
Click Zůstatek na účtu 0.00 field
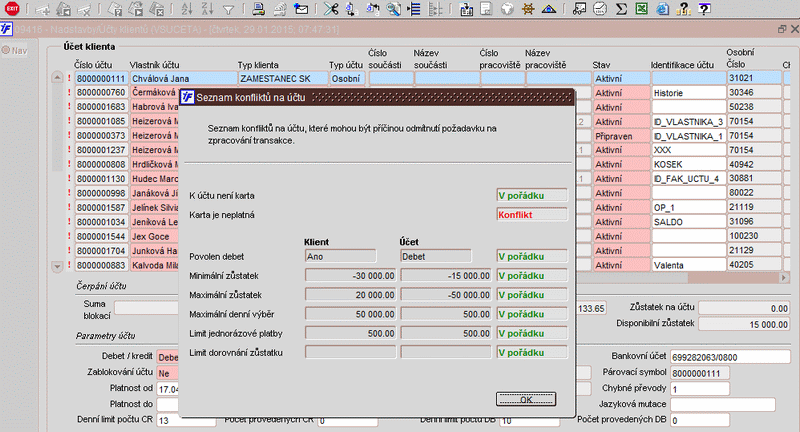coord(744,309)
